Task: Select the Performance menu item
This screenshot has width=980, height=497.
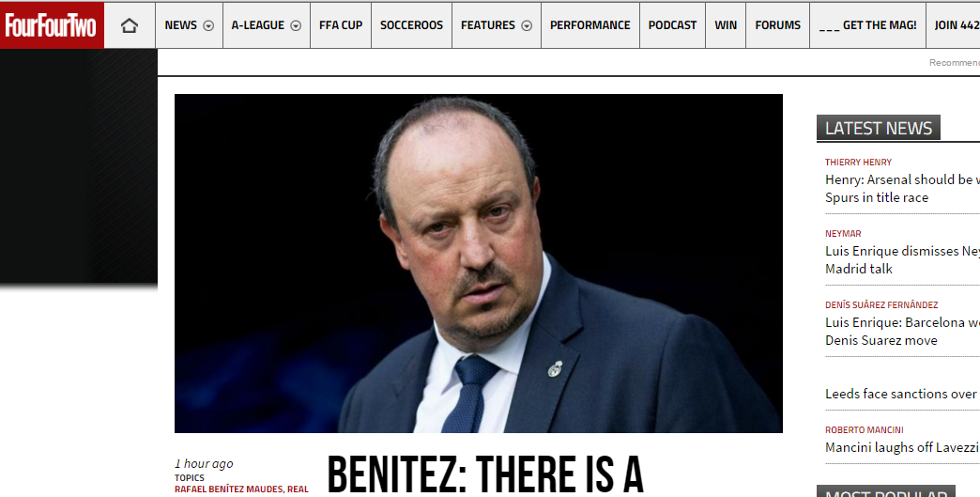Action: pos(590,25)
